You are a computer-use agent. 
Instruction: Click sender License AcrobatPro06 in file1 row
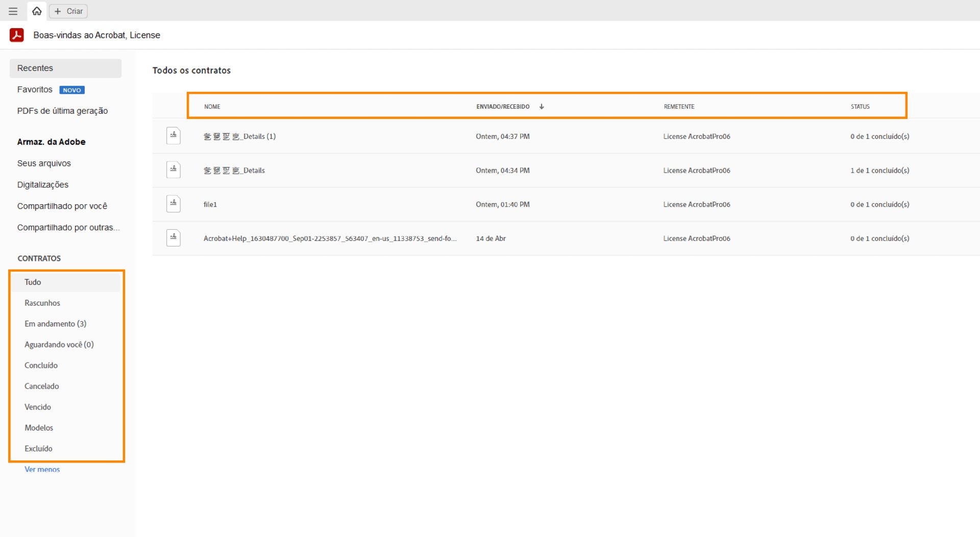coord(697,204)
